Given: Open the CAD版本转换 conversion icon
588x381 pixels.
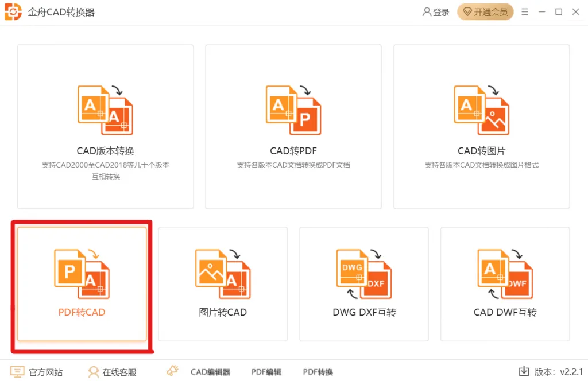Looking at the screenshot, I should 106,110.
